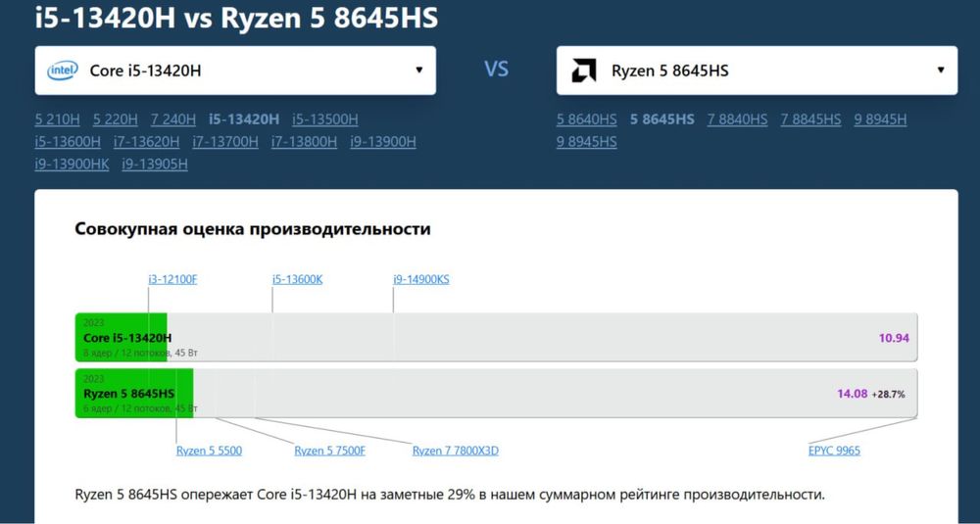The height and width of the screenshot is (524, 980).
Task: Open the Ryzen 5 5500 marker link
Action: pyautogui.click(x=209, y=451)
